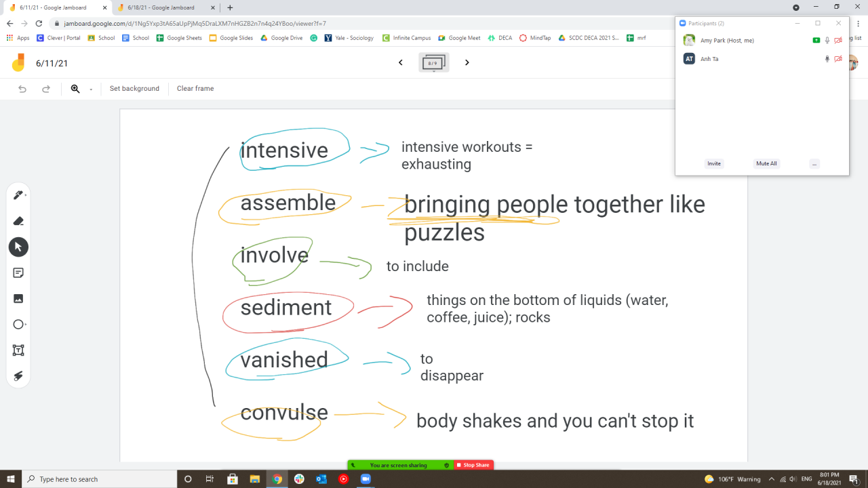Select the Text box tool
The image size is (868, 488).
tap(18, 350)
